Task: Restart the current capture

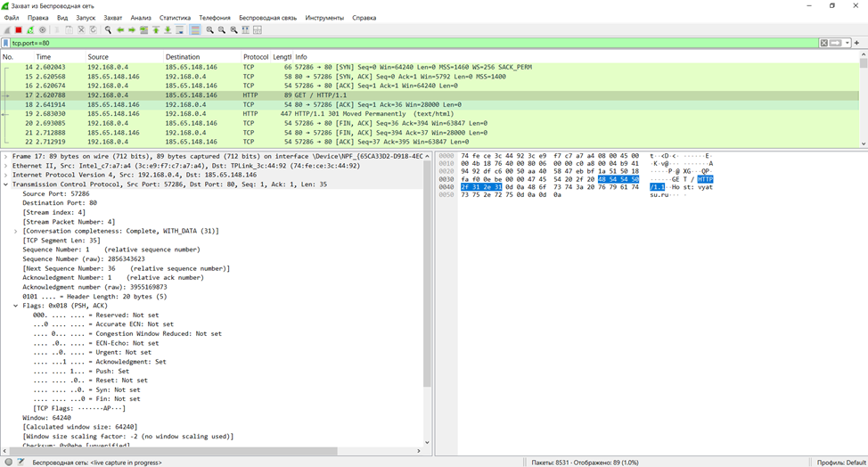Action: (x=29, y=29)
